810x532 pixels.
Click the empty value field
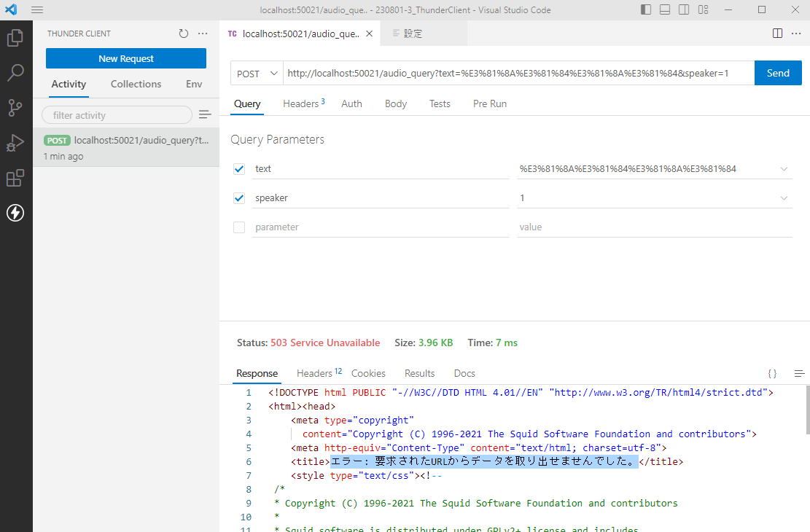(x=655, y=227)
